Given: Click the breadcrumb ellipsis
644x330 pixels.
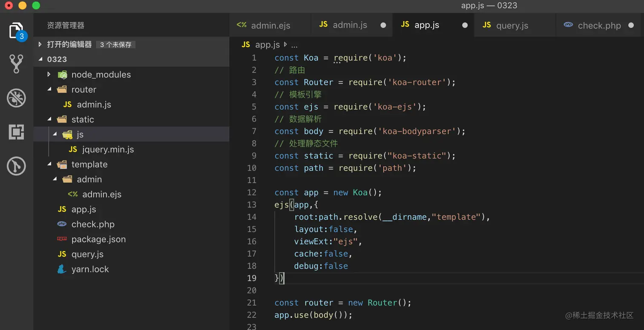Looking at the screenshot, I should pyautogui.click(x=294, y=45).
